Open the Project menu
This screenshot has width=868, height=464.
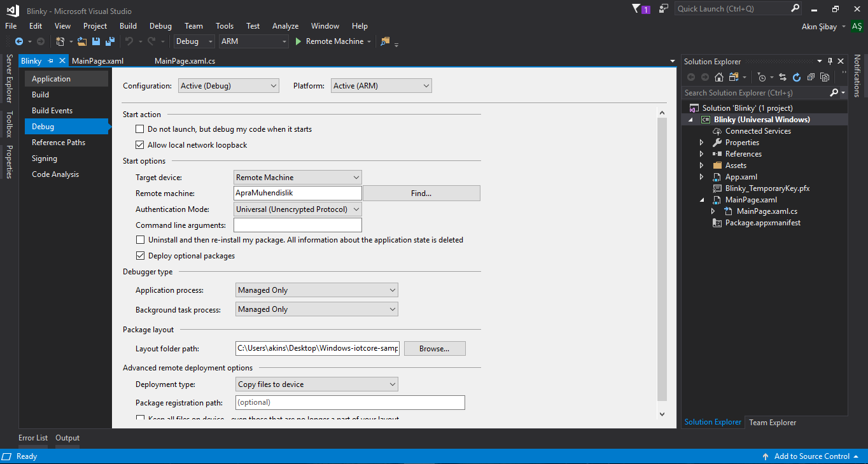tap(95, 26)
